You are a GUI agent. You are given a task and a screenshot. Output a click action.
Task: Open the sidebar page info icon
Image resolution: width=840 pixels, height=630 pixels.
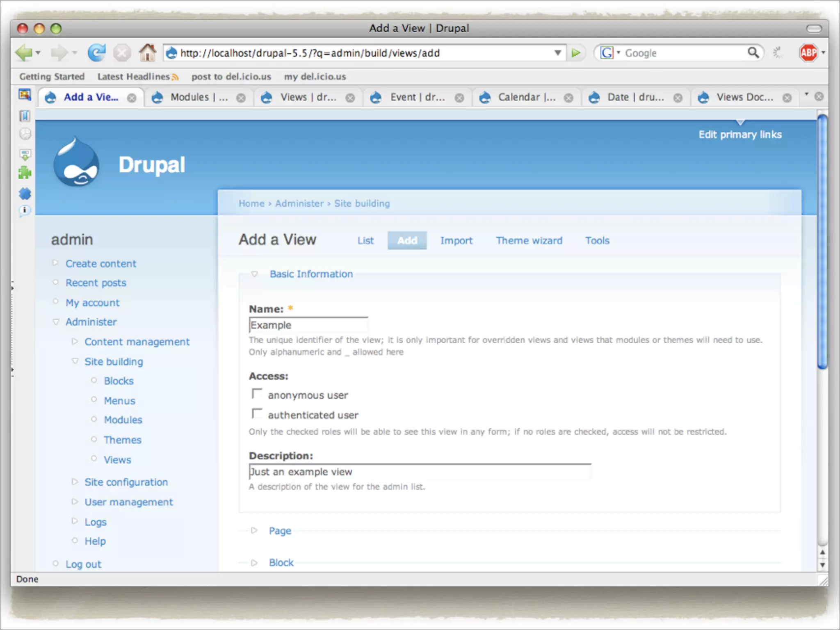tap(25, 211)
